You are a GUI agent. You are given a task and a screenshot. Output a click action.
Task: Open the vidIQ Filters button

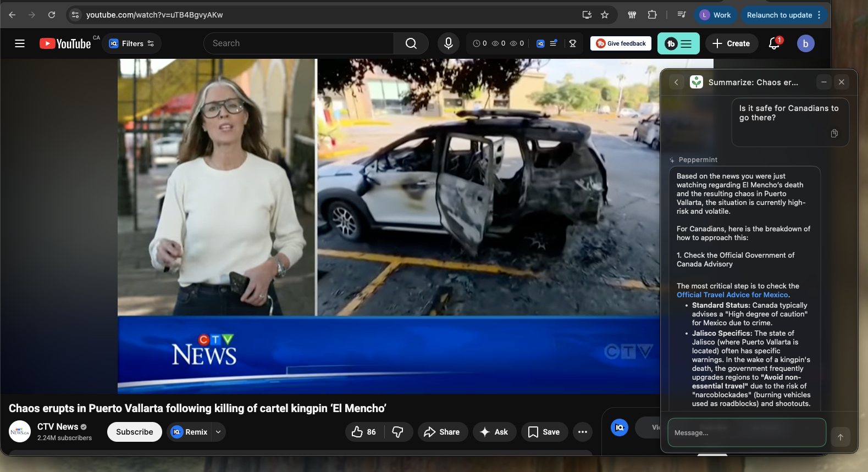pyautogui.click(x=132, y=43)
